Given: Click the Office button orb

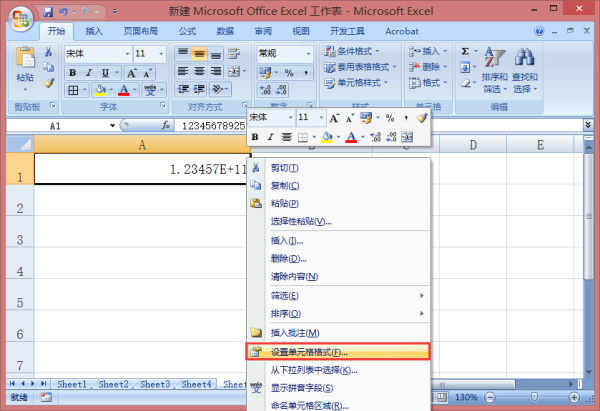Looking at the screenshot, I should tap(21, 19).
